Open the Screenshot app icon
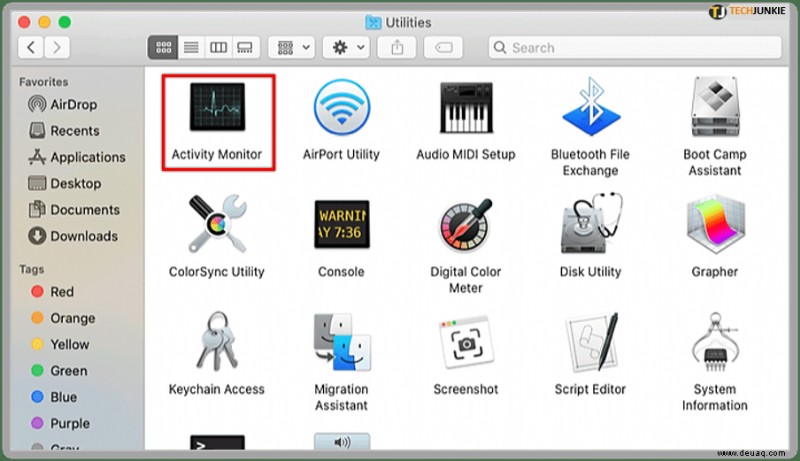The width and height of the screenshot is (800, 461). pos(466,342)
